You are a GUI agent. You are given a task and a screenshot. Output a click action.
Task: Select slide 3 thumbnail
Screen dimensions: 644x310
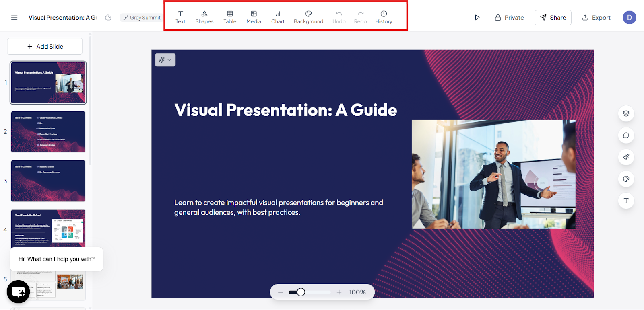pos(48,181)
